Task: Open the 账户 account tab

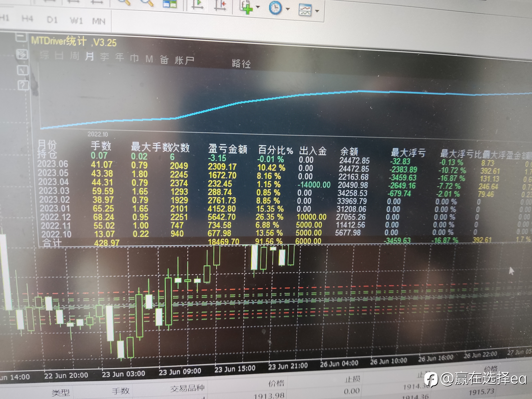Action: [184, 60]
